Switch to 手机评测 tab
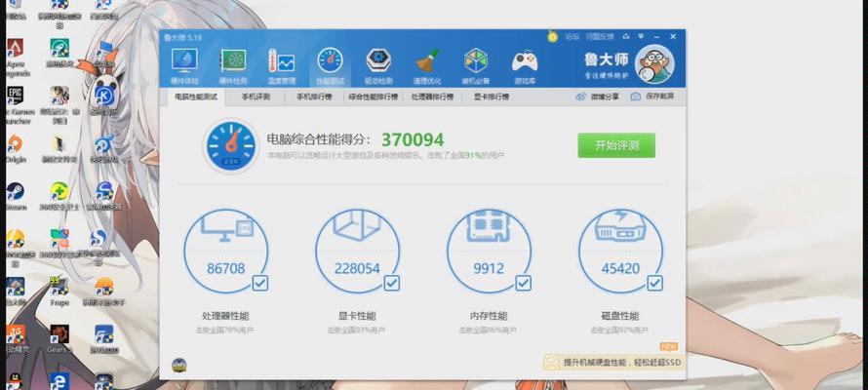The image size is (868, 390). pyautogui.click(x=256, y=97)
